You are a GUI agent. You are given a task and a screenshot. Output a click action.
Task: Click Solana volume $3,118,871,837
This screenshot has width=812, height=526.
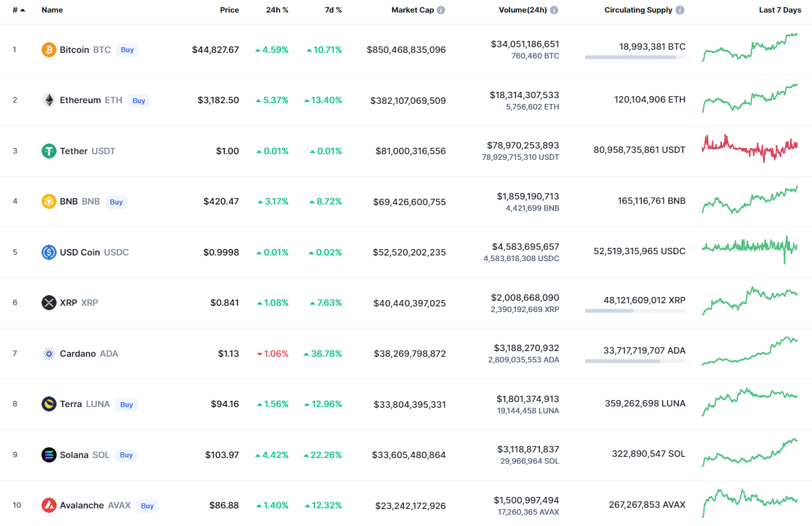tap(528, 449)
